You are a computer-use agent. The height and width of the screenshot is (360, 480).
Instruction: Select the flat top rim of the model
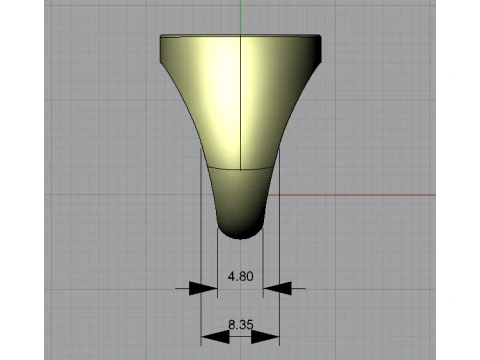click(241, 35)
